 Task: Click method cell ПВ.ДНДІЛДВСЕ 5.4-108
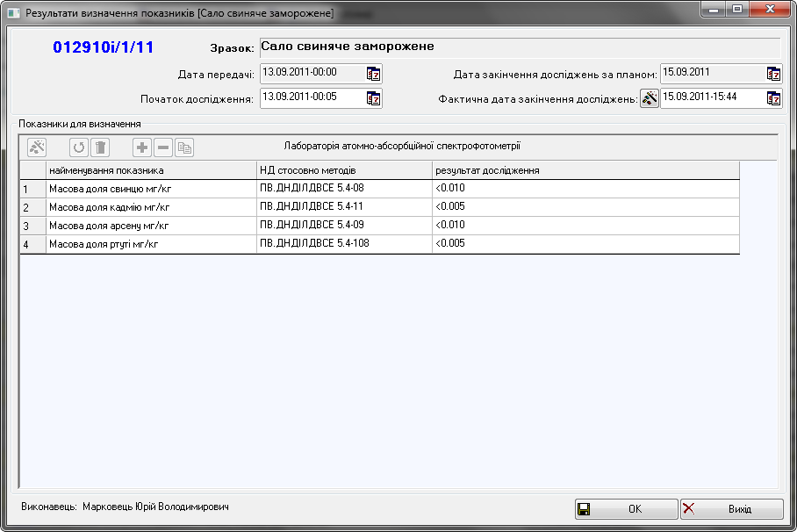pos(345,244)
